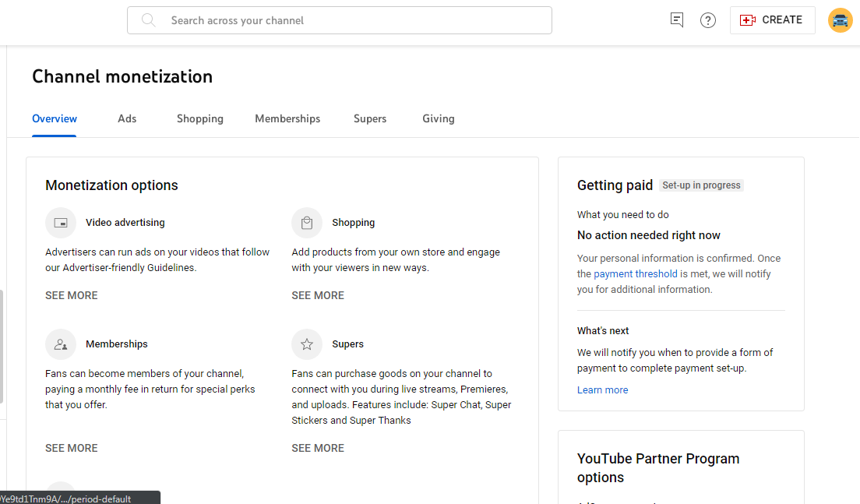Click the Channel monetization page title

click(x=122, y=77)
